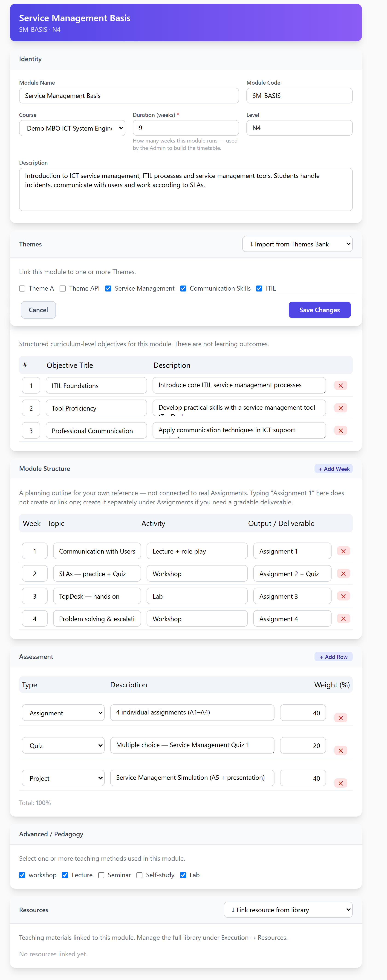Toggle the Theme A checkbox
The image size is (387, 980).
[x=22, y=288]
